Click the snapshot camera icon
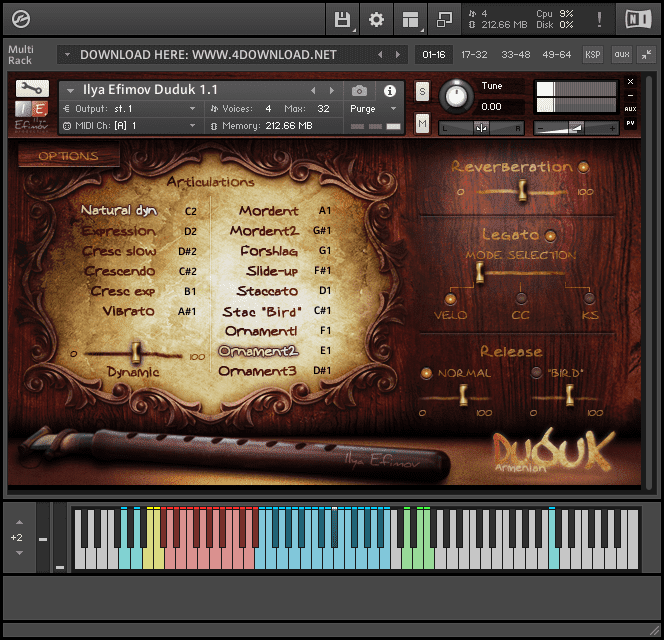Image resolution: width=664 pixels, height=640 pixels. [359, 90]
